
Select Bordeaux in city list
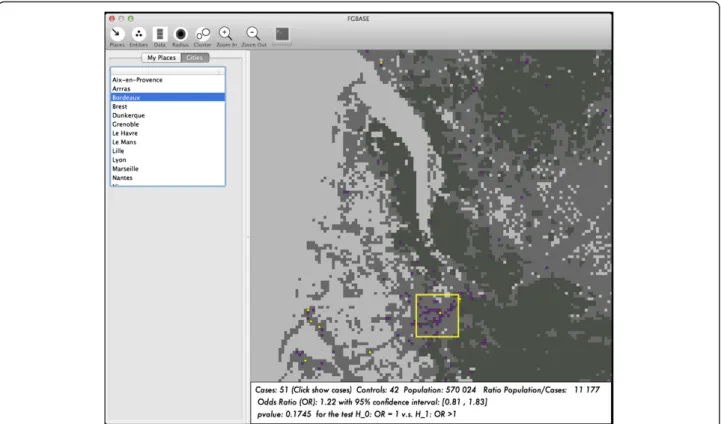(x=168, y=97)
